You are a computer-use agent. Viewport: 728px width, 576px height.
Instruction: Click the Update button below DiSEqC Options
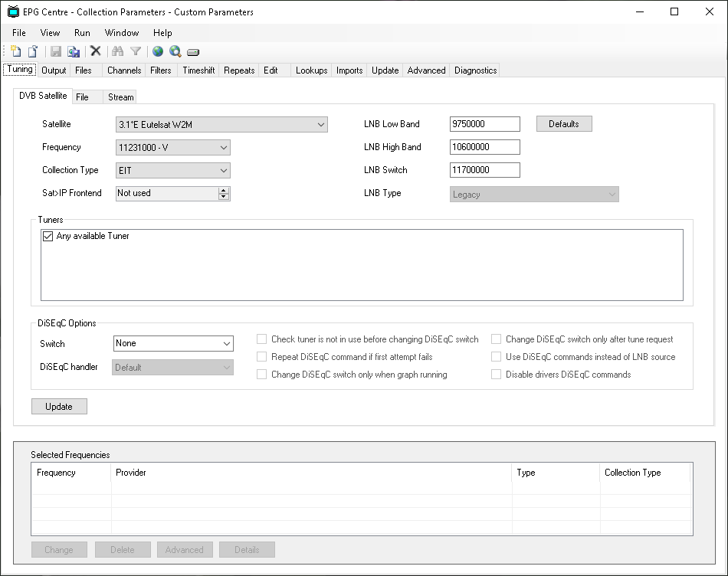coord(59,407)
